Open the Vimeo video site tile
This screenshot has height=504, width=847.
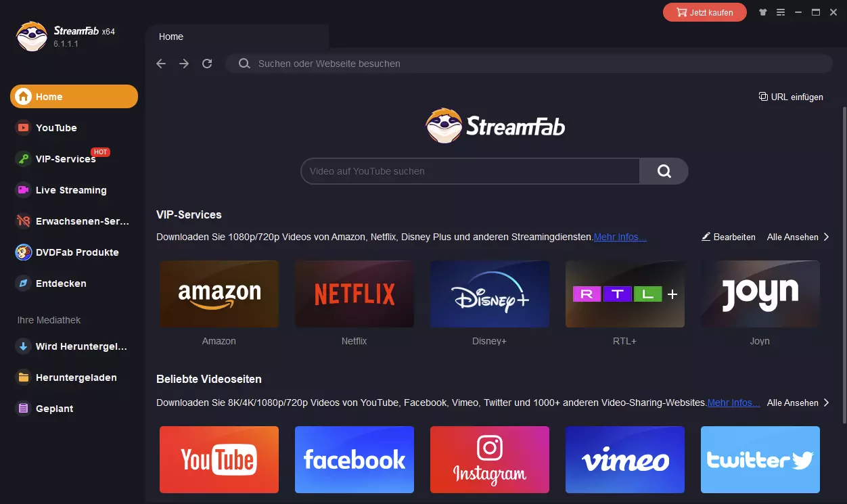(x=625, y=460)
